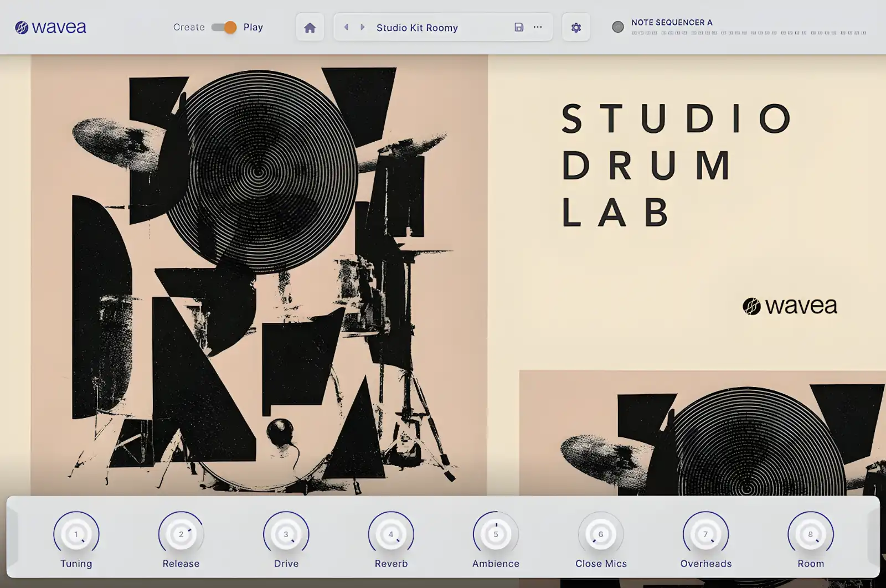Select the Close Mics knob
886x588 pixels.
point(601,534)
